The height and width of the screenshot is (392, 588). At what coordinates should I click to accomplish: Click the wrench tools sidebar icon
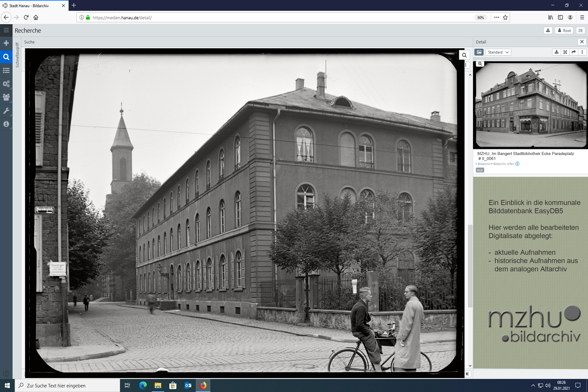tap(6, 111)
